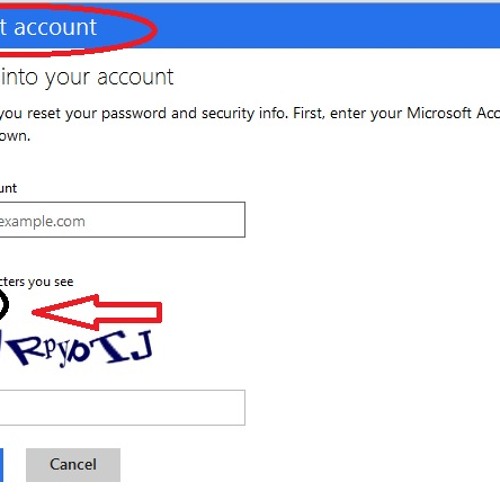Focus the email field showing example.com placeholder
Screen dimensions: 500x500
(122, 220)
